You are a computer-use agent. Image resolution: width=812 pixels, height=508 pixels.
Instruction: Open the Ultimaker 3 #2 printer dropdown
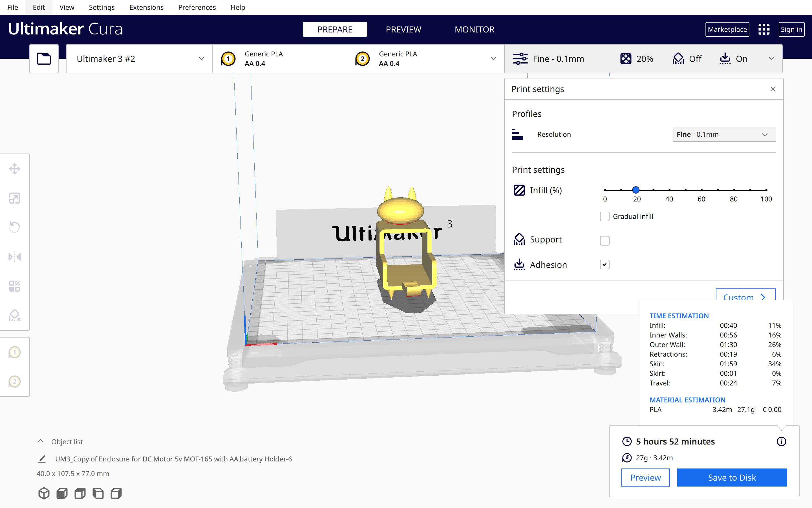[x=139, y=59]
